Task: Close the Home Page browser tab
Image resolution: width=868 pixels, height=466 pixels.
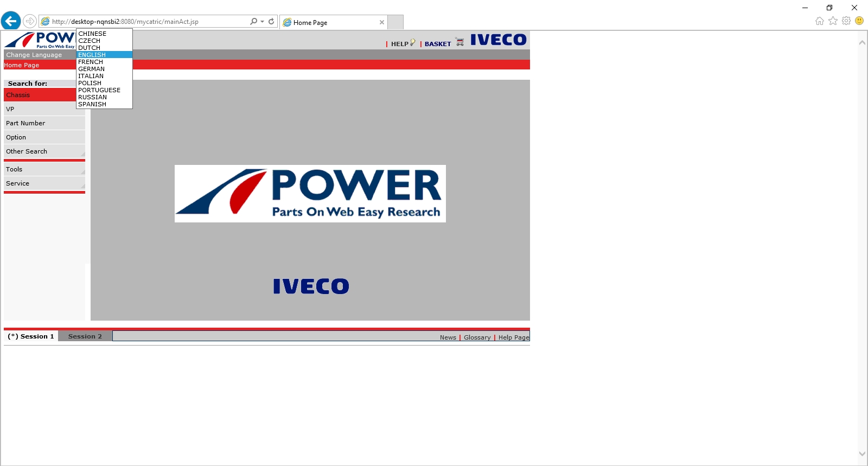Action: (382, 22)
